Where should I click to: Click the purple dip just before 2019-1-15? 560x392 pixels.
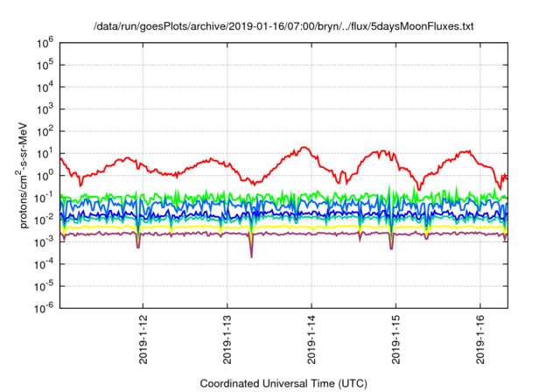coord(391,248)
